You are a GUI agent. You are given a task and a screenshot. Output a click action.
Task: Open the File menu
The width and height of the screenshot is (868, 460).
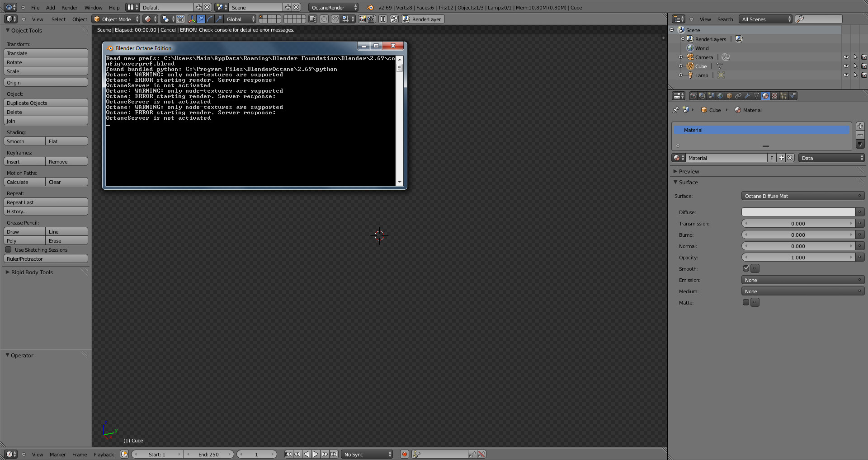tap(35, 7)
